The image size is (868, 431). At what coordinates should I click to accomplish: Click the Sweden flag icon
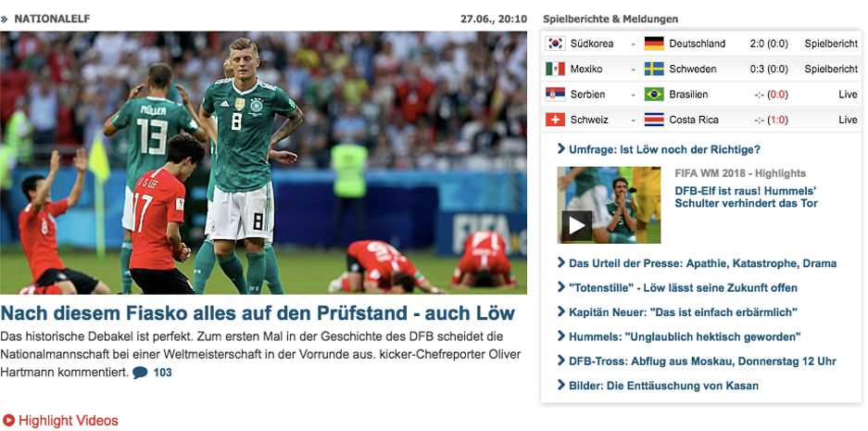(654, 69)
